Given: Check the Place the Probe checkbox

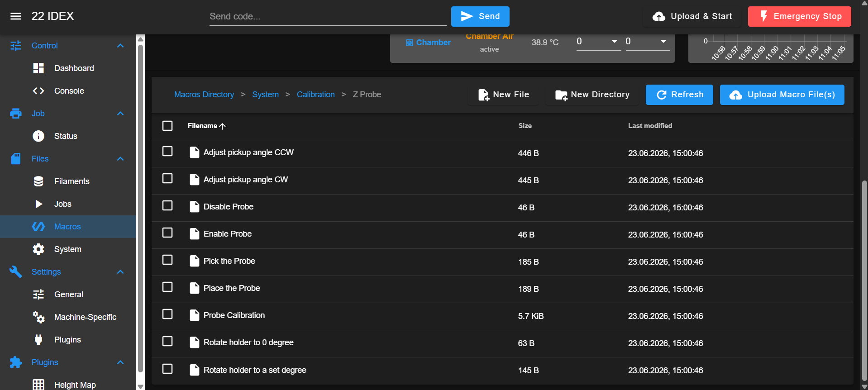Looking at the screenshot, I should [x=167, y=287].
